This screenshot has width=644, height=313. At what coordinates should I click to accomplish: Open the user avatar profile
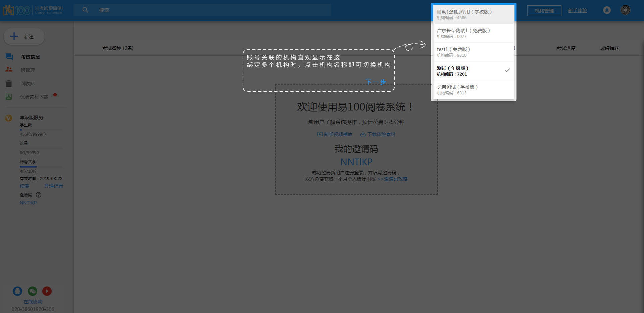(625, 10)
